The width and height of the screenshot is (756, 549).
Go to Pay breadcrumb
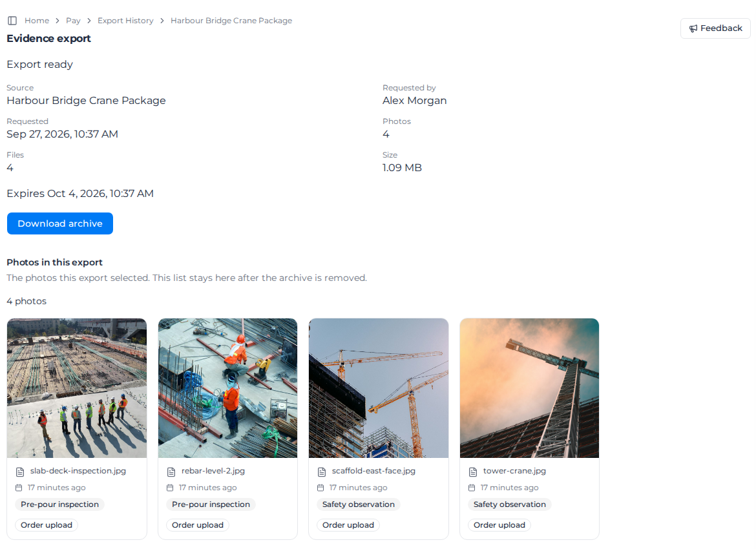click(x=73, y=21)
